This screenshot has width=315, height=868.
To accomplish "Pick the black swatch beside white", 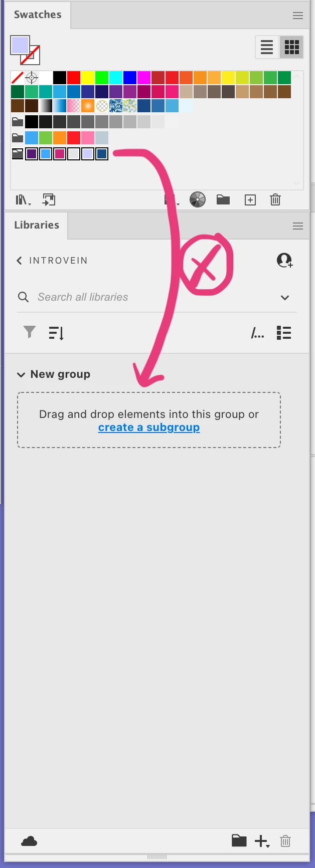I will pos(60,78).
